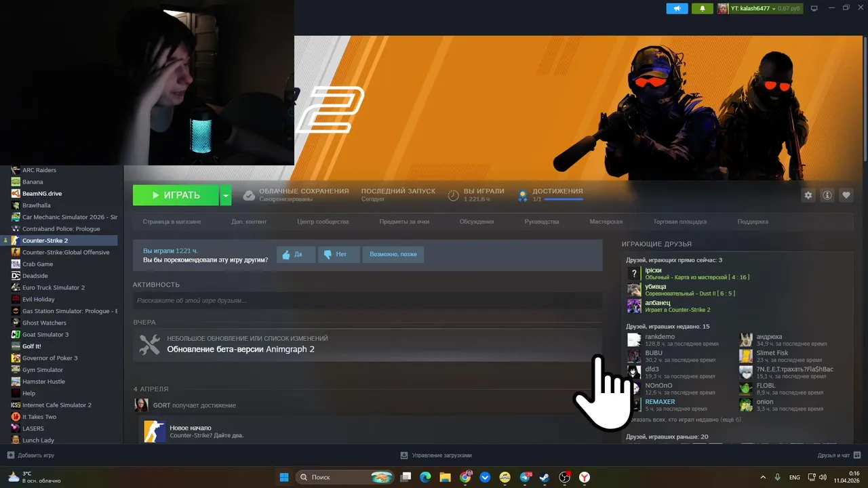
Task: Choose Возможно, позже recommendation option
Action: tap(393, 254)
